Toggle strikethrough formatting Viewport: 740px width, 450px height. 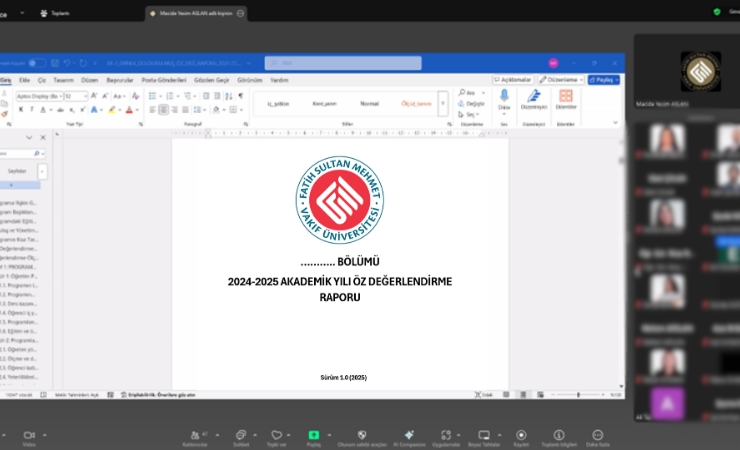[x=60, y=109]
